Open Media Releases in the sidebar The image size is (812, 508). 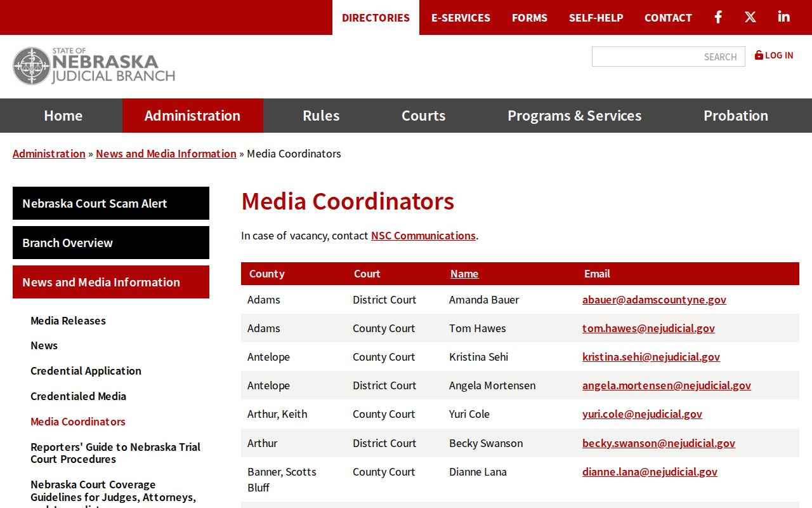68,321
